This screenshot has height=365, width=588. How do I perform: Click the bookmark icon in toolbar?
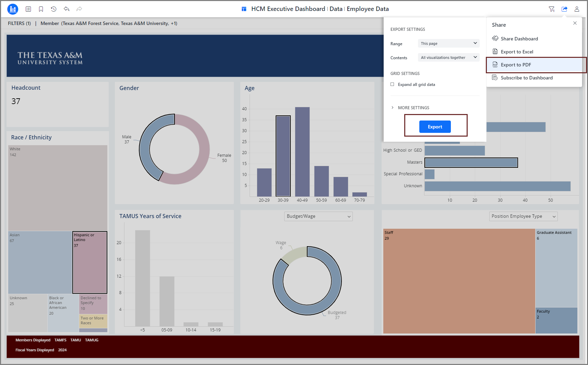coord(41,9)
